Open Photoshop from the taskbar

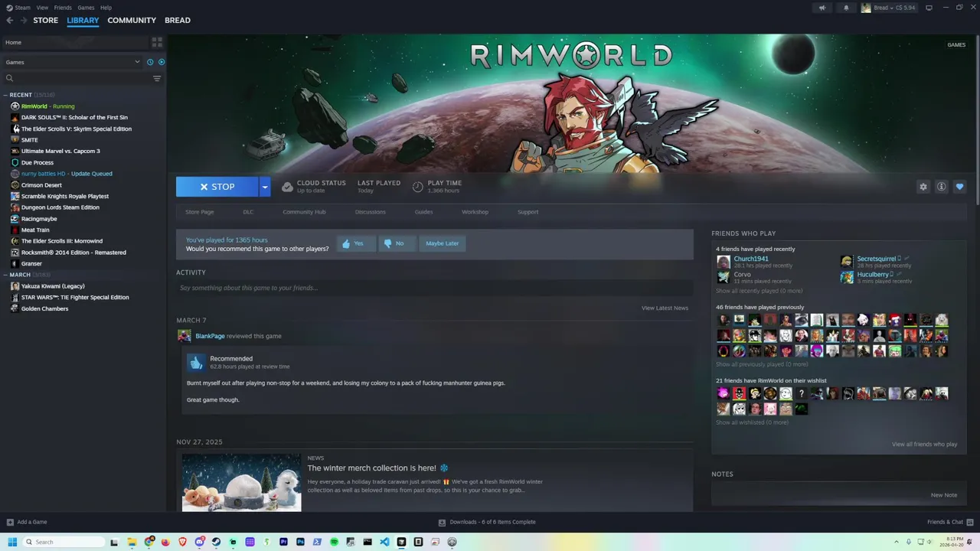point(300,542)
